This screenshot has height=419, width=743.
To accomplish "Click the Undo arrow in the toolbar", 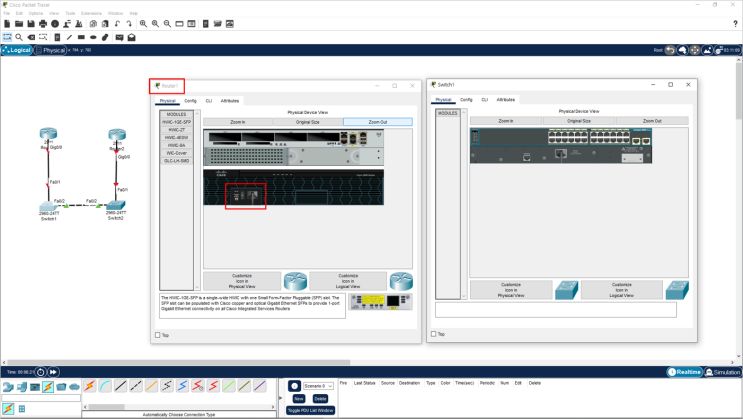I will 117,24.
